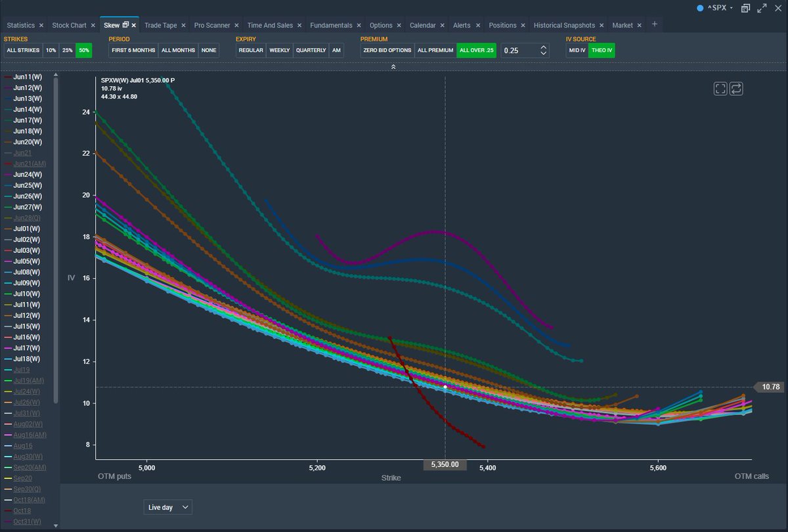Image resolution: width=788 pixels, height=532 pixels.
Task: Pop out the Skew tab window
Action: point(125,25)
